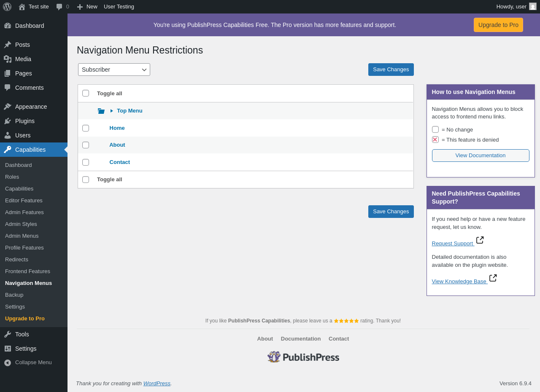540x392 pixels.
Task: Click the Plugins plug icon
Action: pyautogui.click(x=8, y=121)
